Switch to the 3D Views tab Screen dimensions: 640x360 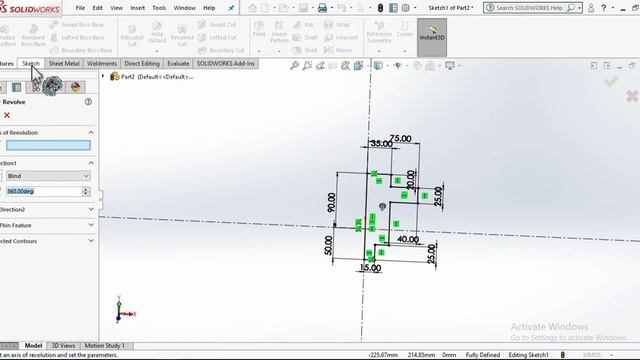[x=63, y=345]
